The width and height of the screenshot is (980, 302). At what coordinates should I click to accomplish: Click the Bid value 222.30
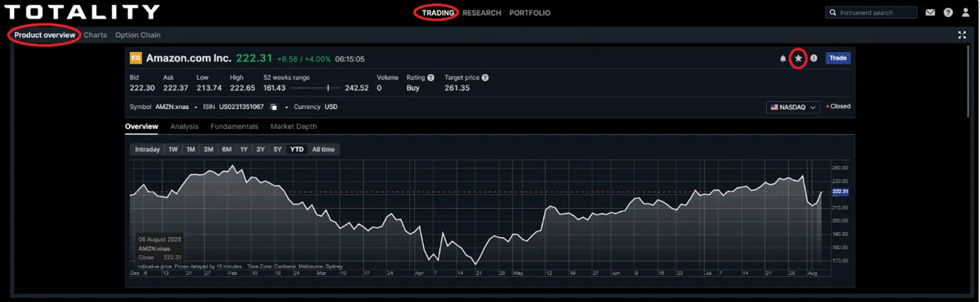tap(142, 88)
